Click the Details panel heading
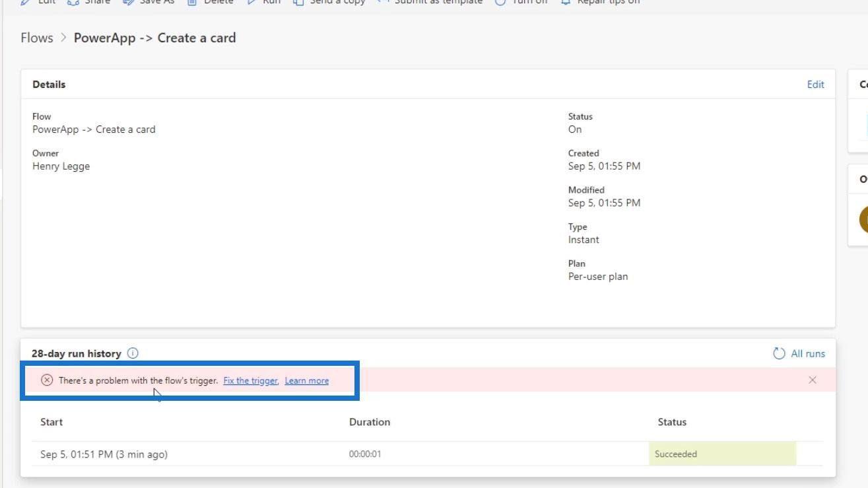The width and height of the screenshot is (868, 488). (x=49, y=85)
